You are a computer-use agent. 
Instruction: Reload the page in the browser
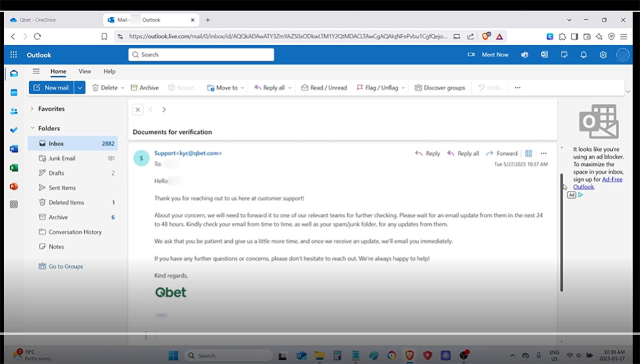click(x=37, y=37)
